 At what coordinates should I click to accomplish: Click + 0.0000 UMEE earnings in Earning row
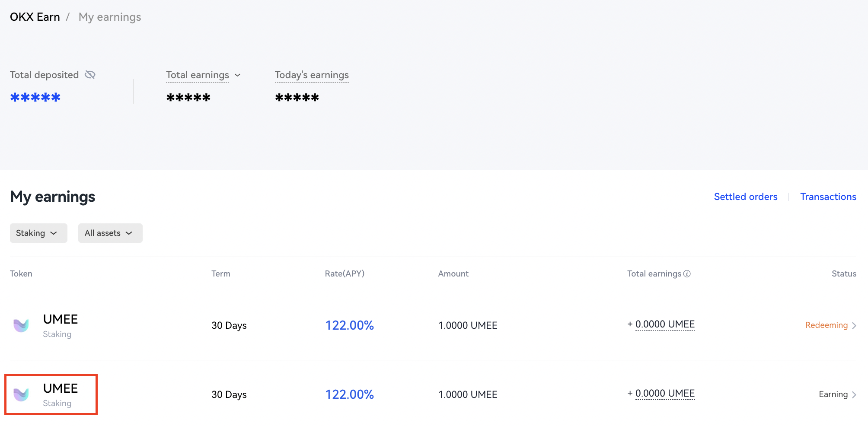point(661,394)
